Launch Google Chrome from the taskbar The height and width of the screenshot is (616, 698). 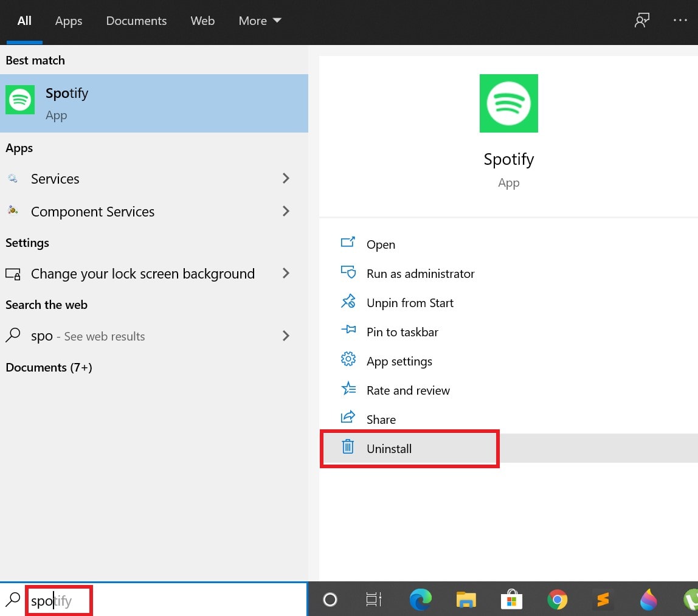tap(557, 600)
